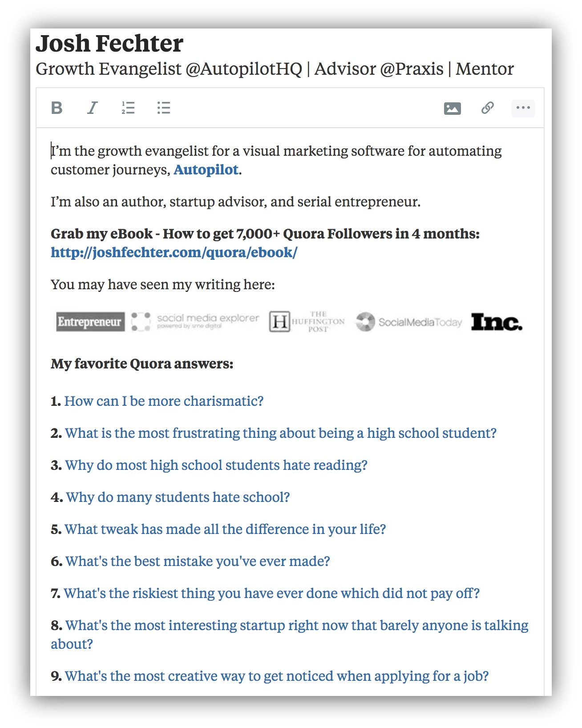Screen dimensions: 582x728
Task: Toggle bold formatting in the editor toolbar
Action: 57,108
